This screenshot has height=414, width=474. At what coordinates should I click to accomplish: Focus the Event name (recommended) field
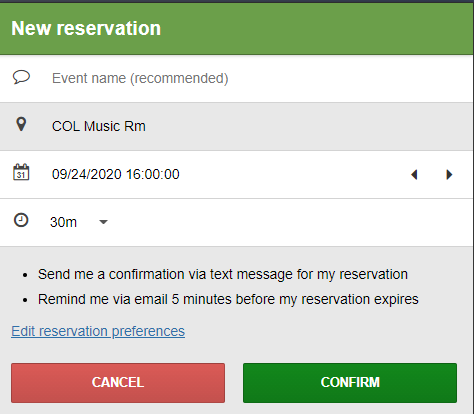coord(237,79)
